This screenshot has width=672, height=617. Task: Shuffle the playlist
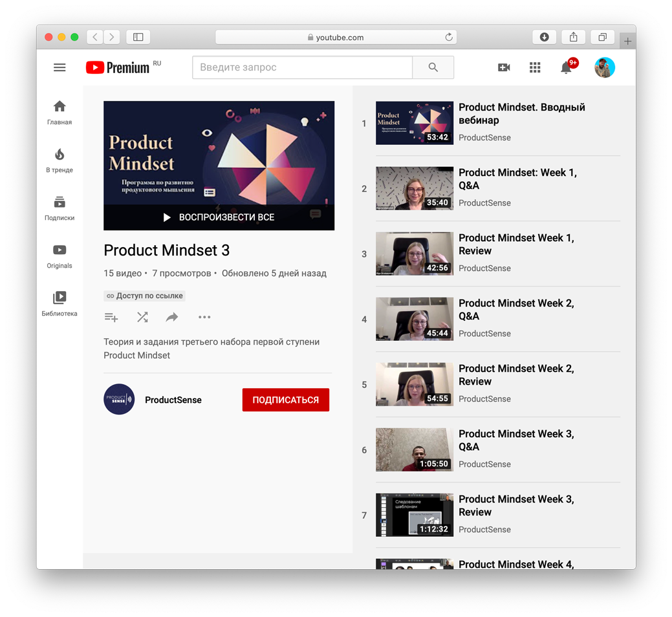(x=142, y=317)
